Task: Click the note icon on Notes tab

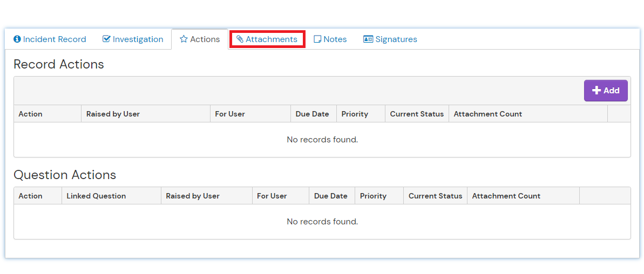Action: (317, 39)
